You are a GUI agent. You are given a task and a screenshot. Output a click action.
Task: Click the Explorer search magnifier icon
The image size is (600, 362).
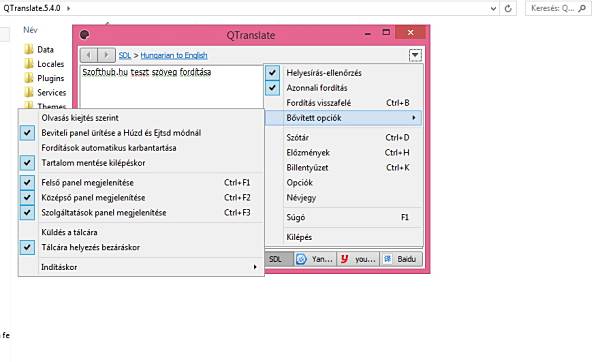[582, 8]
